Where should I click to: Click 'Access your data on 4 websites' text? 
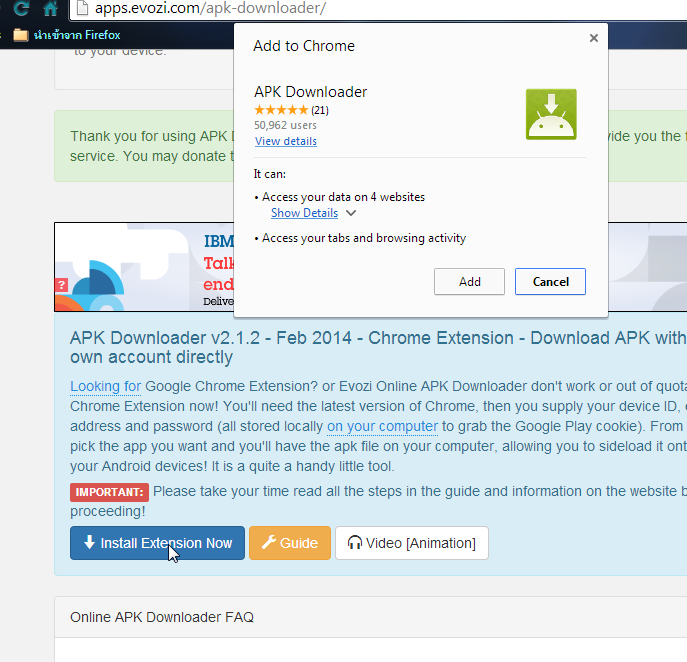[x=344, y=197]
